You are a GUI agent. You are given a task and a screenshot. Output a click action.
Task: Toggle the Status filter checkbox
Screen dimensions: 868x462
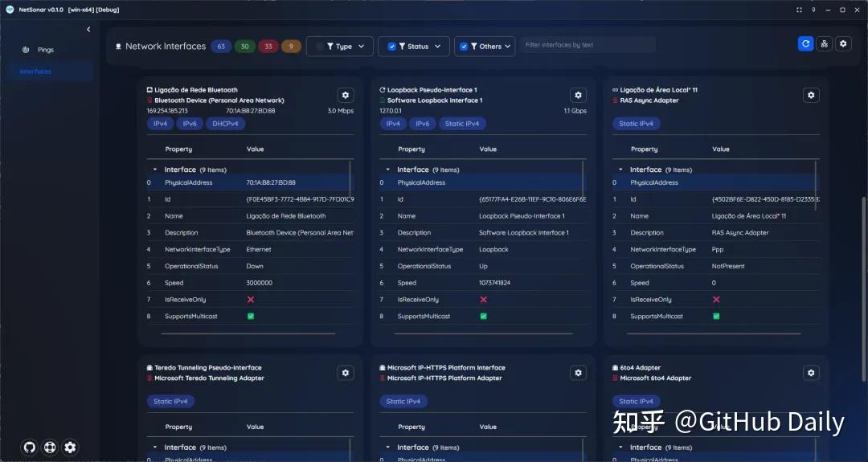pyautogui.click(x=391, y=47)
